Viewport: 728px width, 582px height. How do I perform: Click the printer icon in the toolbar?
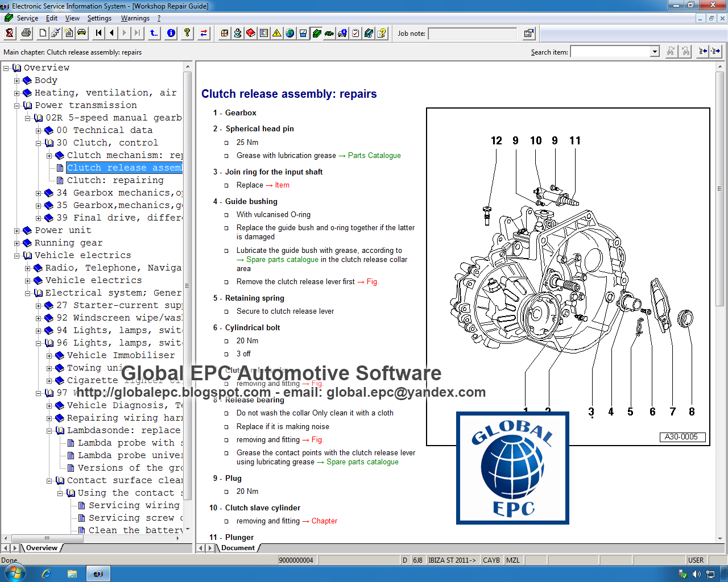pos(26,33)
